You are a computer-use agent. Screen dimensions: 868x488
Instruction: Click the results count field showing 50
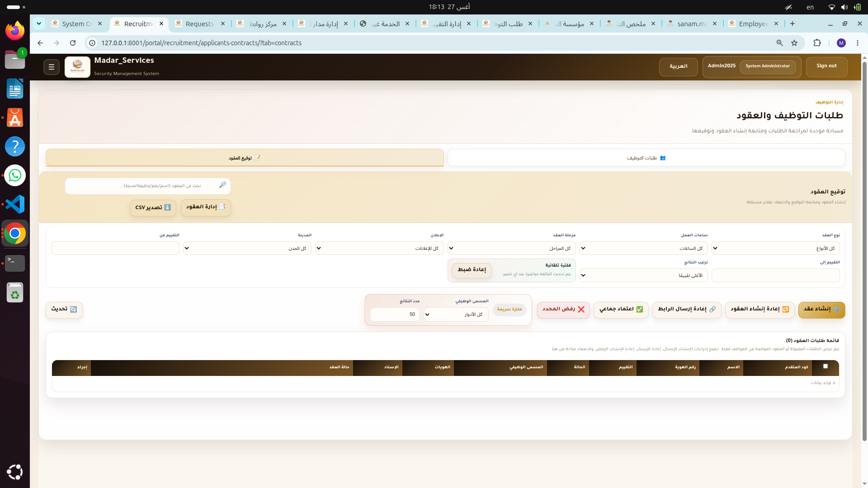(x=395, y=314)
